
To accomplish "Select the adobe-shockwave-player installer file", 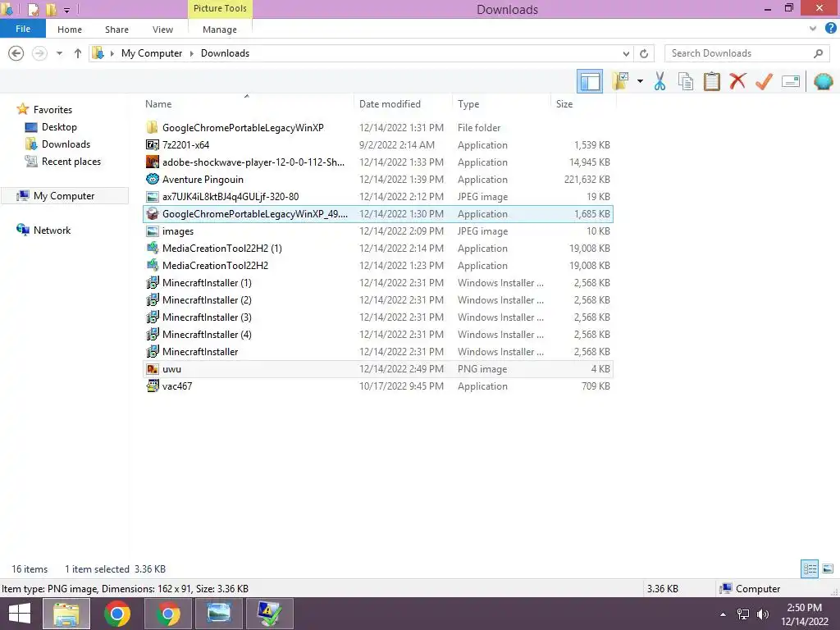I will 378,162.
